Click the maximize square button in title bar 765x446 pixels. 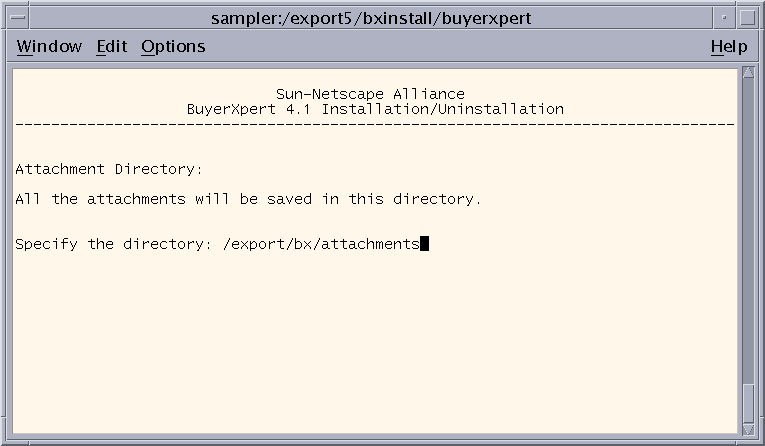(747, 18)
